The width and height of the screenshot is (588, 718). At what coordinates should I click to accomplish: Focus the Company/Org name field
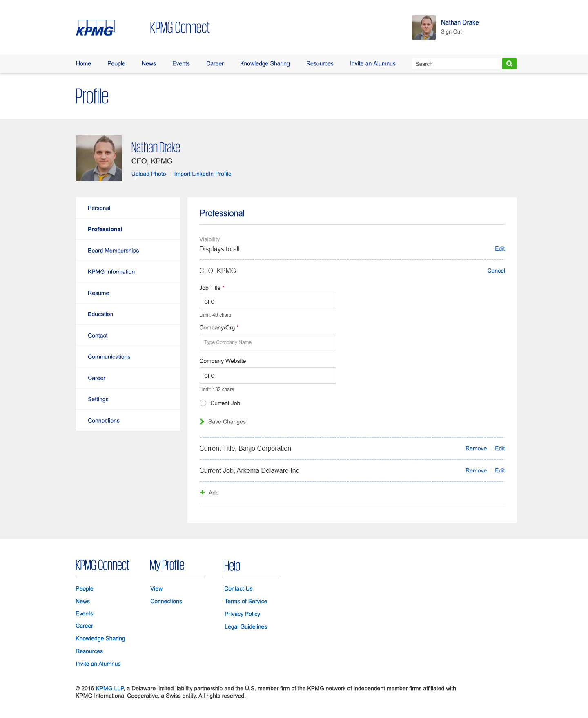click(268, 342)
